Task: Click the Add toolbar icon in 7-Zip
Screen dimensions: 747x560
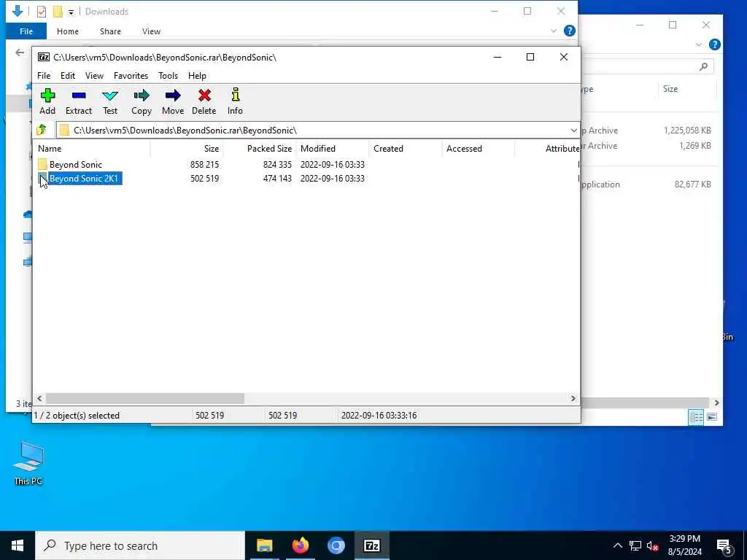Action: tap(47, 101)
